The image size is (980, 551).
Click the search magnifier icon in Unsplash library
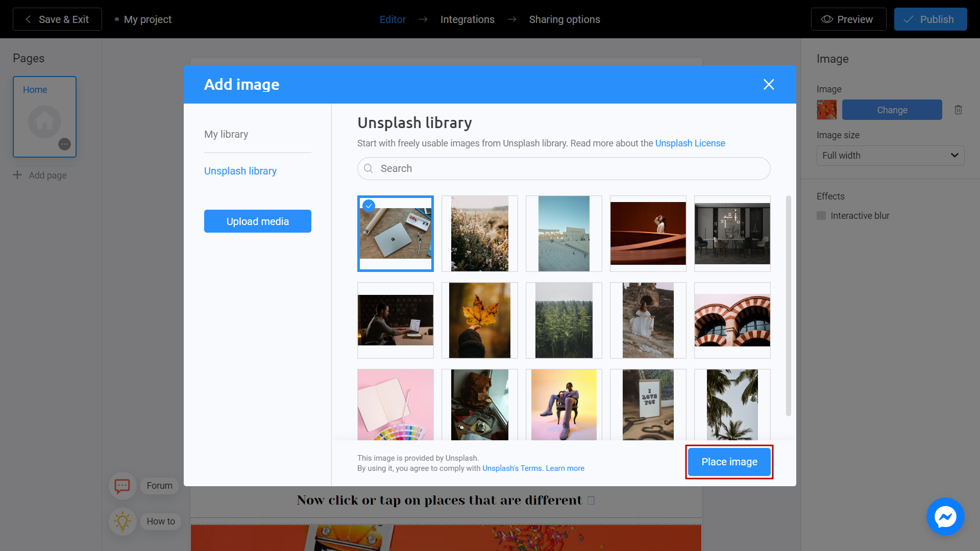tap(368, 168)
